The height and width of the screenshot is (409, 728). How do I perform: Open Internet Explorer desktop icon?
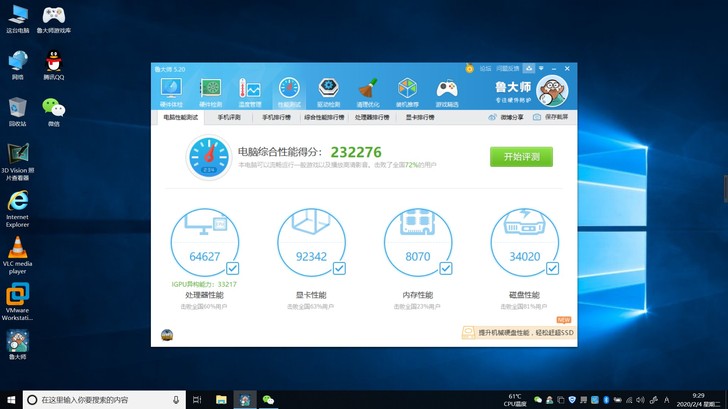click(18, 209)
